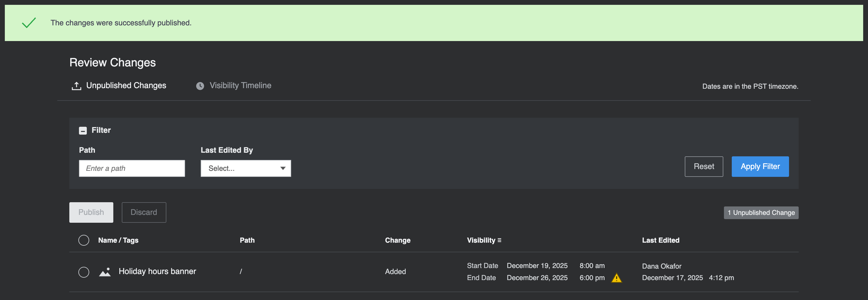Click the Holiday hours banner name
The image size is (868, 300).
pyautogui.click(x=157, y=271)
